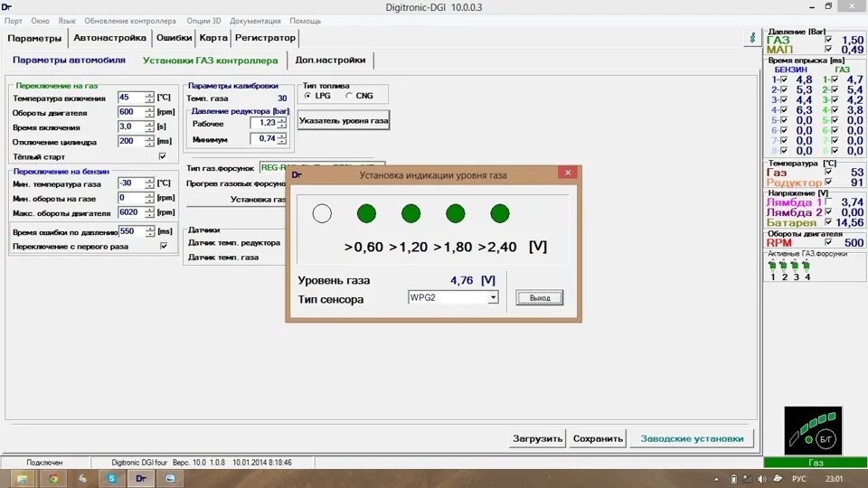The image size is (868, 488).
Task: Enable the Лямбда 1 voltage checkbox
Action: pos(828,202)
